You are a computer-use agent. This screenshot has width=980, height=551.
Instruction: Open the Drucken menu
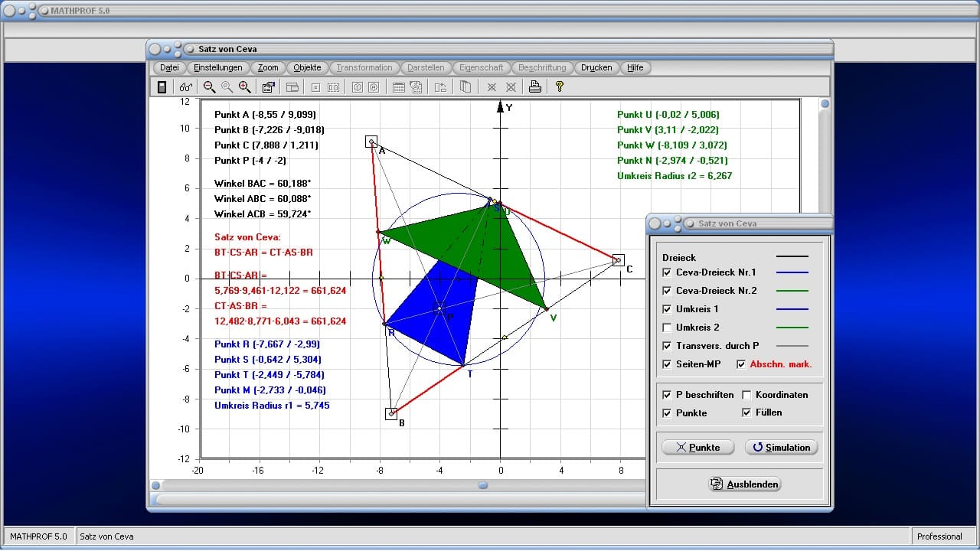click(x=596, y=67)
